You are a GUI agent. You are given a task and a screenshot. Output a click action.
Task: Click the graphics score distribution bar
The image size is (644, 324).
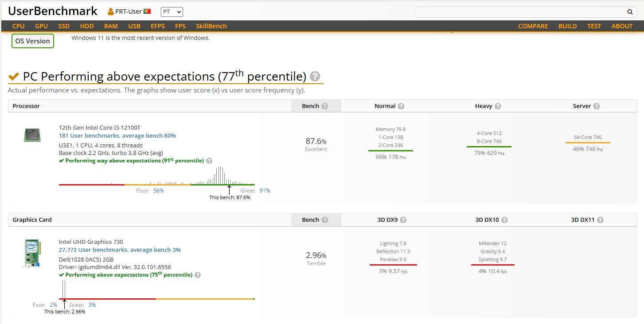pyautogui.click(x=157, y=299)
